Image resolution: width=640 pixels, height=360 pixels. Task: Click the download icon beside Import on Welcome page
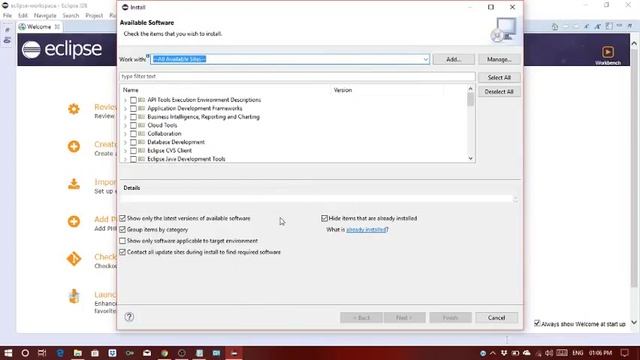point(74,184)
